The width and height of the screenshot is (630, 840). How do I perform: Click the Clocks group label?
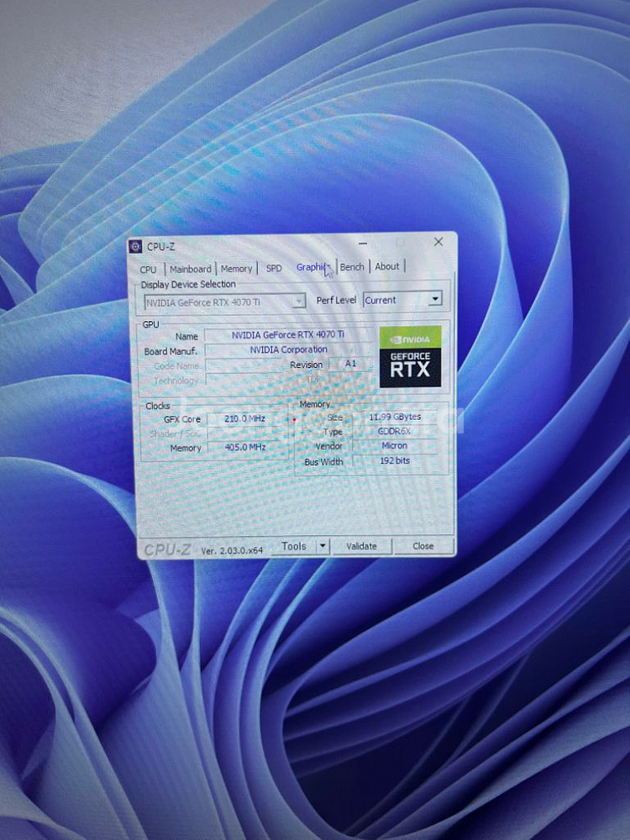click(158, 406)
